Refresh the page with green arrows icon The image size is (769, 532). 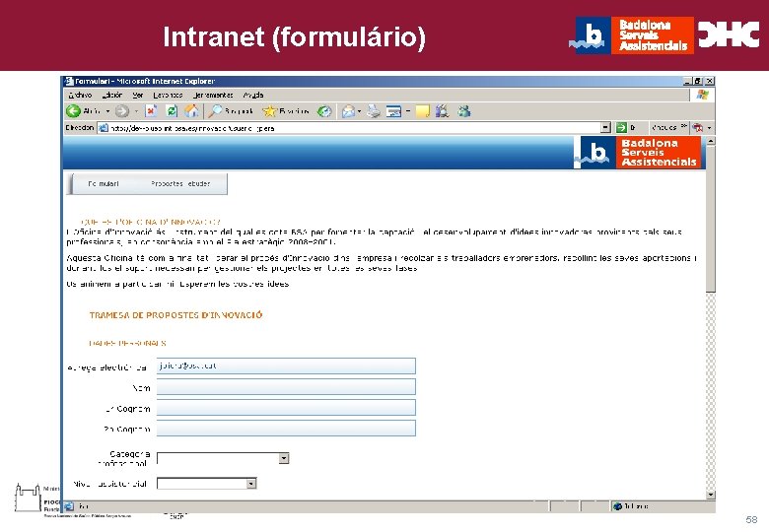(172, 111)
